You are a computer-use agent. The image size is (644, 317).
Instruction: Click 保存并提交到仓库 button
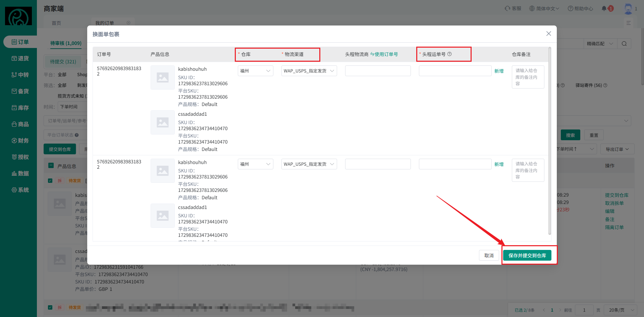tap(527, 255)
